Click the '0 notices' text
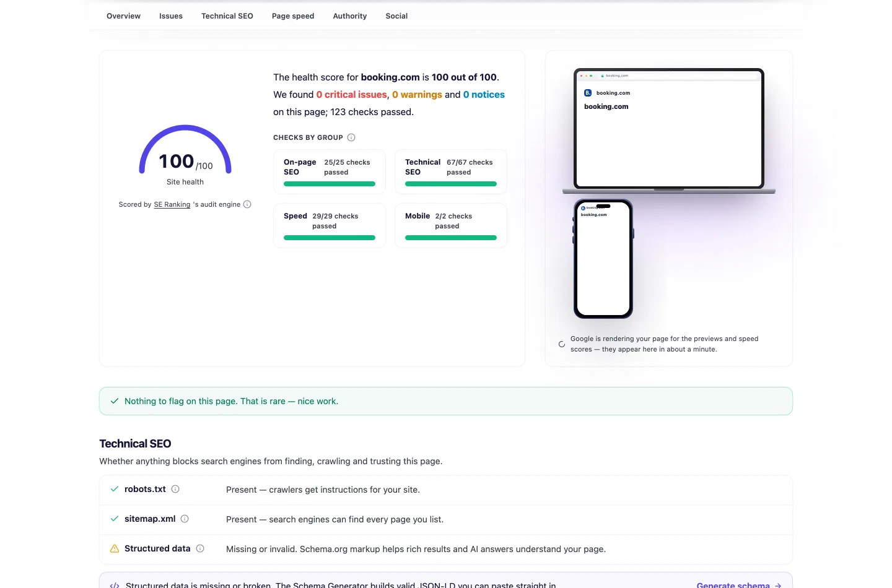 [484, 95]
